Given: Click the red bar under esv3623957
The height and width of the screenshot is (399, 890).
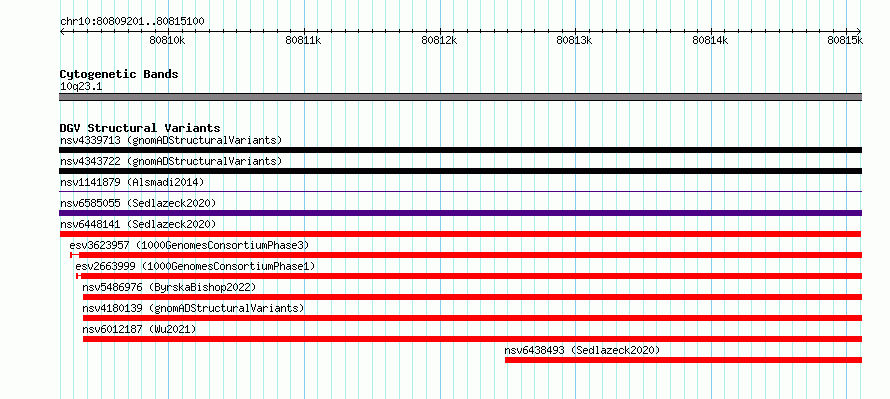Looking at the screenshot, I should (466, 255).
